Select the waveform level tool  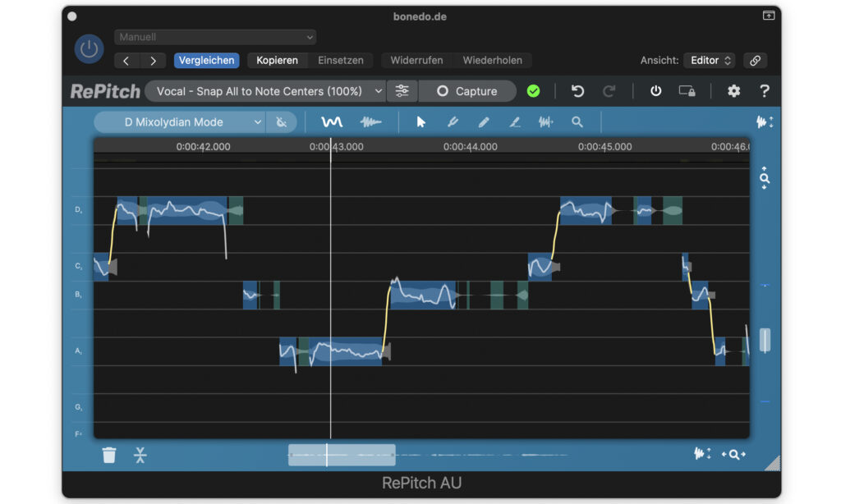click(x=545, y=122)
